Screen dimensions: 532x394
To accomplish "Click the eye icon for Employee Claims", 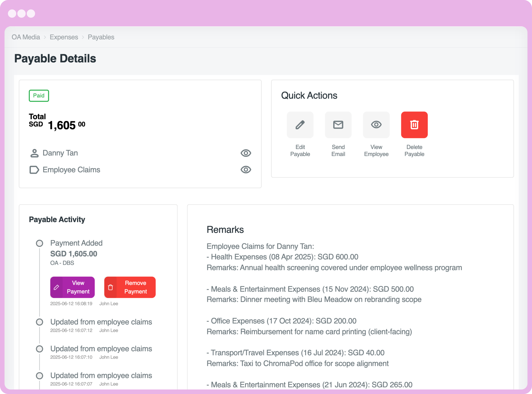I will tap(246, 170).
